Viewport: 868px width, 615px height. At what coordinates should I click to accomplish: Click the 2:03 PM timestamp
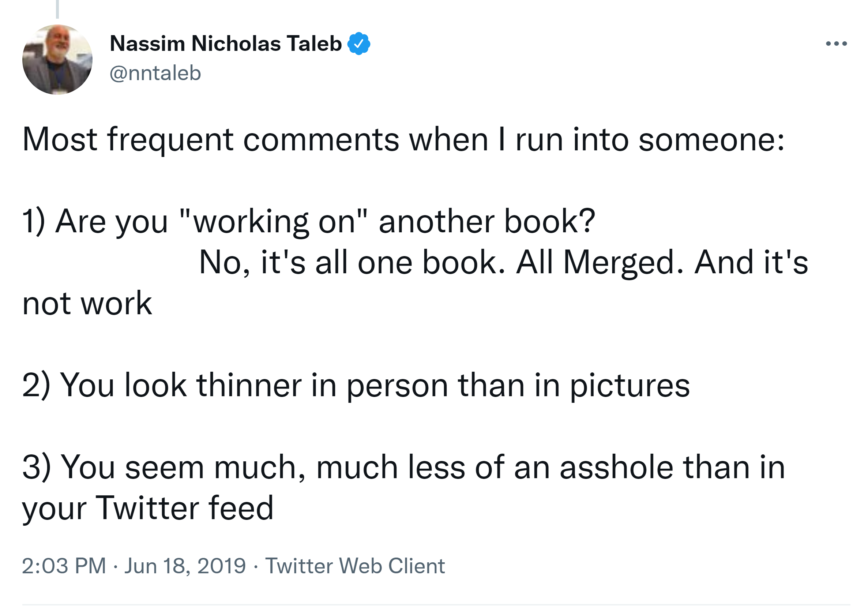(x=64, y=566)
